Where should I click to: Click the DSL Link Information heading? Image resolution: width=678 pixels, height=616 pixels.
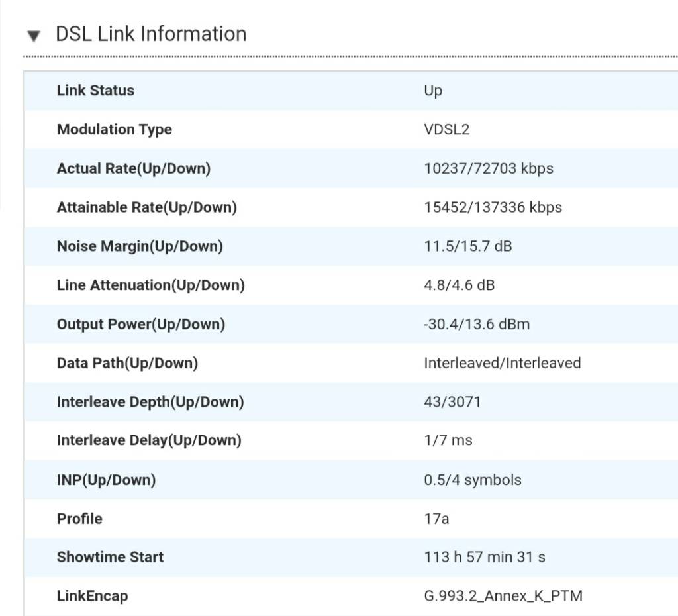[x=151, y=34]
